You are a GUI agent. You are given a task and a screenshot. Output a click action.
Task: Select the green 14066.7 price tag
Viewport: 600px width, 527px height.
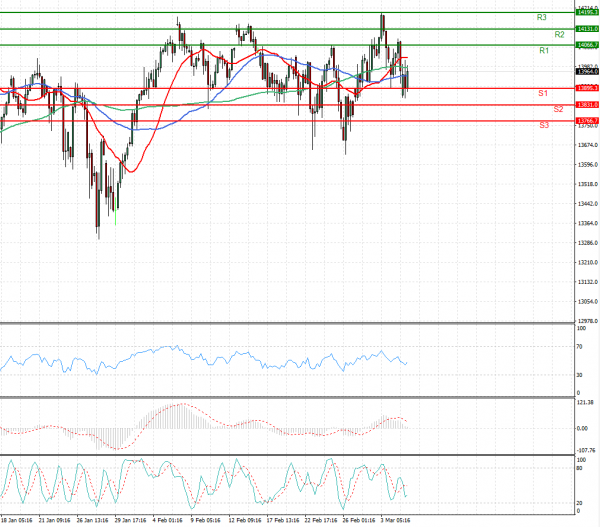coord(587,45)
